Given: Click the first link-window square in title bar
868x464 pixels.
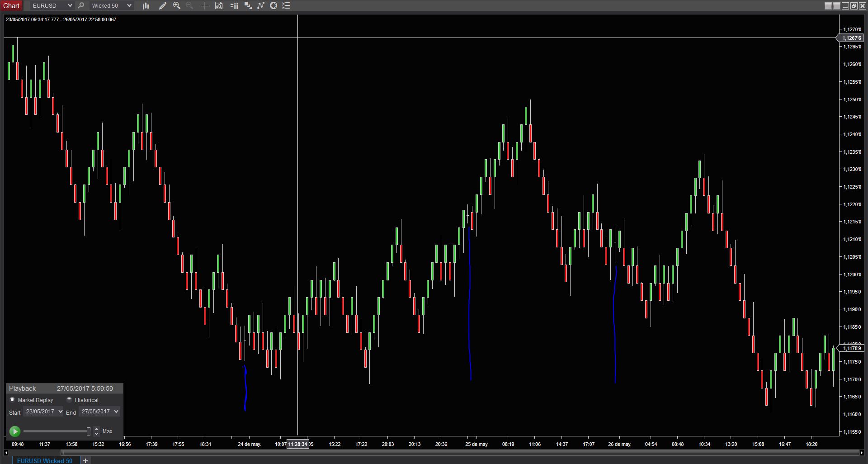Looking at the screenshot, I should click(828, 6).
